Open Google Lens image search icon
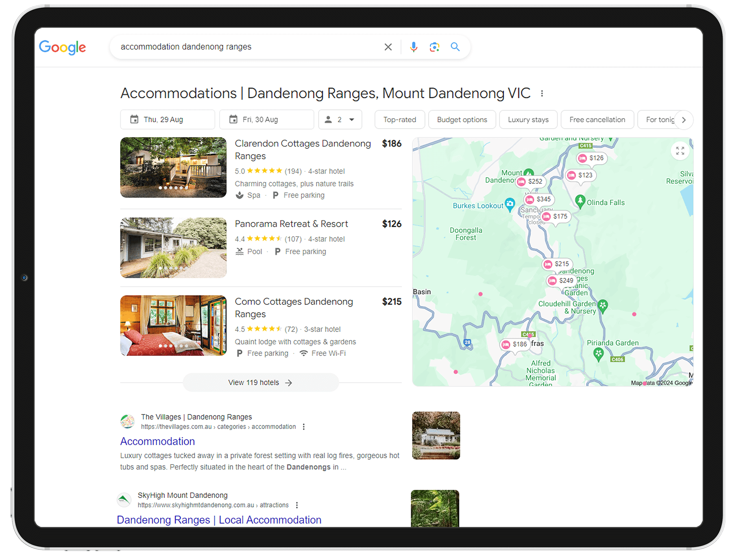The width and height of the screenshot is (732, 560). point(434,47)
